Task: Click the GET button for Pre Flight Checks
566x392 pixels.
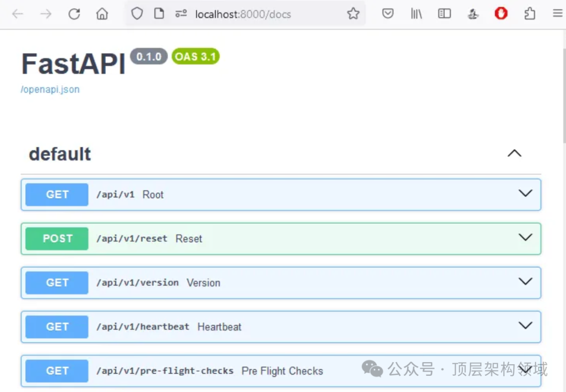Action: coord(57,371)
